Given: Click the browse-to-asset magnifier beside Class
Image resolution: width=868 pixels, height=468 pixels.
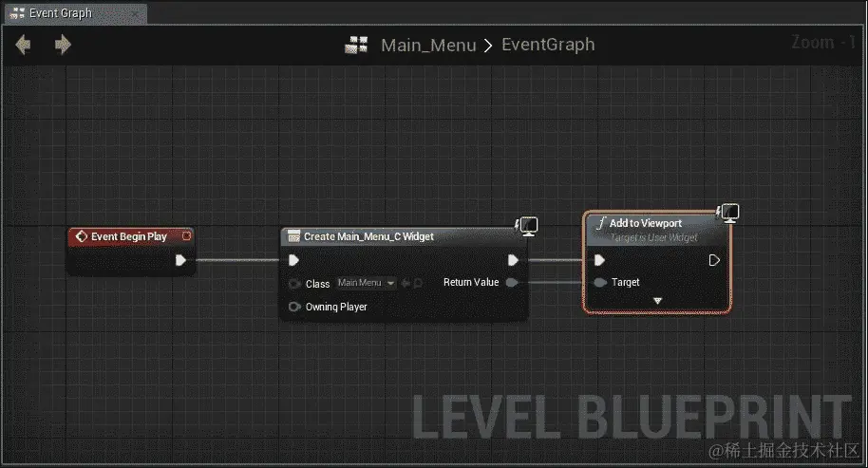Looking at the screenshot, I should 418,283.
